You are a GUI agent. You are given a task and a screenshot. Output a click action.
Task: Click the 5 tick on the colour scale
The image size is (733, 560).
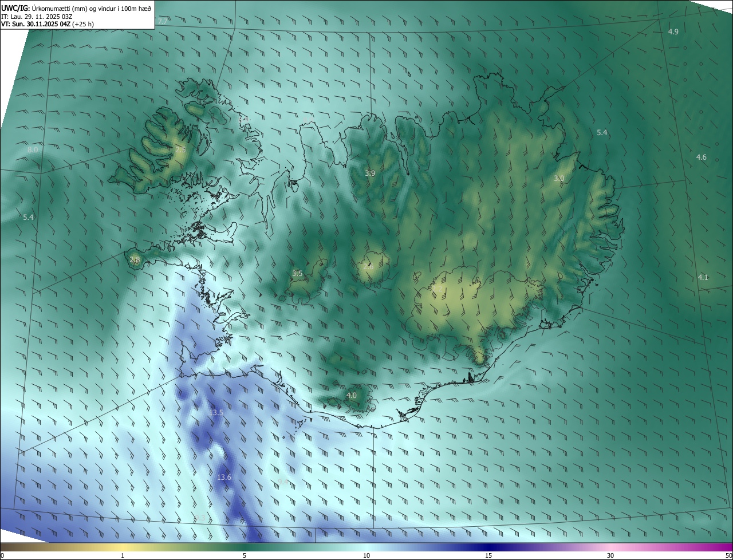pyautogui.click(x=245, y=555)
